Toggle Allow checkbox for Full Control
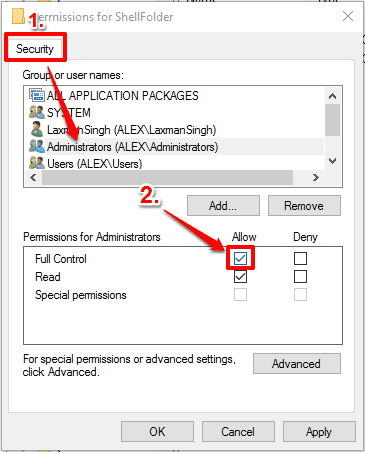Image resolution: width=365 pixels, height=452 pixels. tap(240, 258)
